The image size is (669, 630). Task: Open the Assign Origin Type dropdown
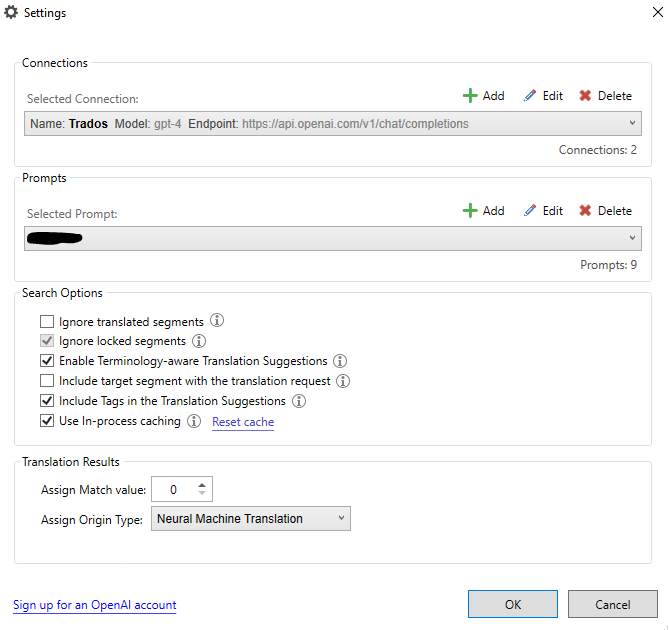(251, 519)
